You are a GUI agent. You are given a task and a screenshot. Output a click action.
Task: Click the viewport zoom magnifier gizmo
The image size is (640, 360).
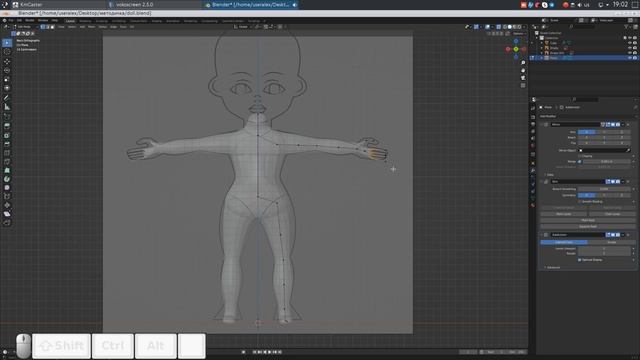point(523,63)
